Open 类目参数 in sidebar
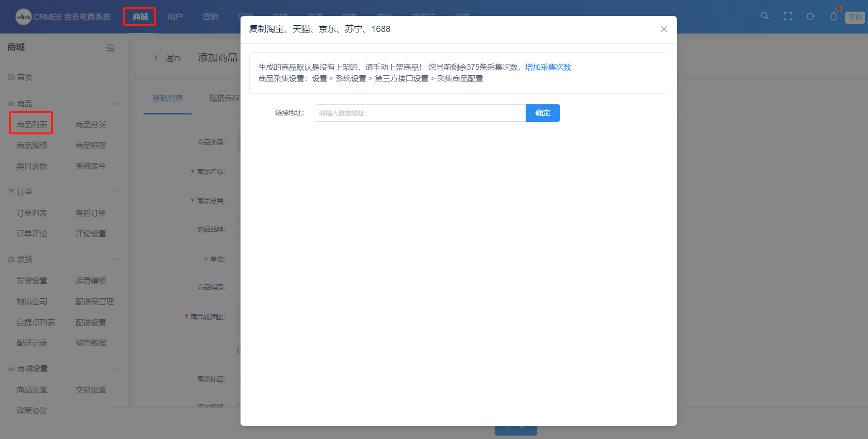868x439 pixels. [32, 166]
